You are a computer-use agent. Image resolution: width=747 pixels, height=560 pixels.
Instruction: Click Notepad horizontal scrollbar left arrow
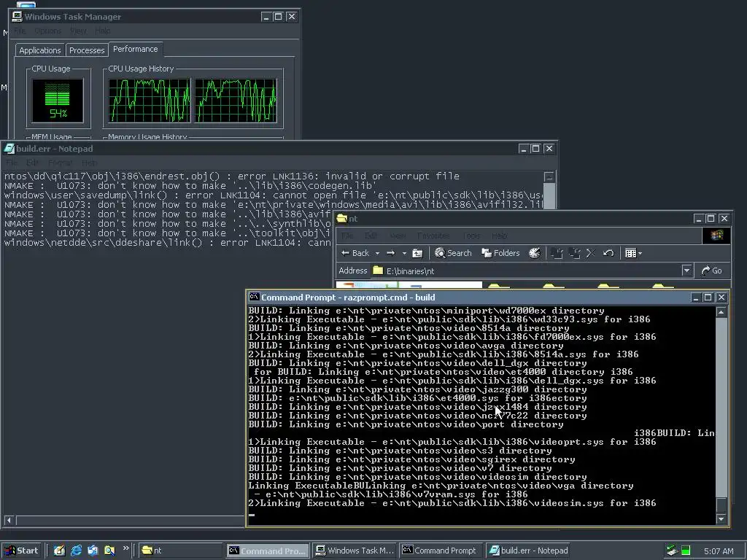coord(9,521)
